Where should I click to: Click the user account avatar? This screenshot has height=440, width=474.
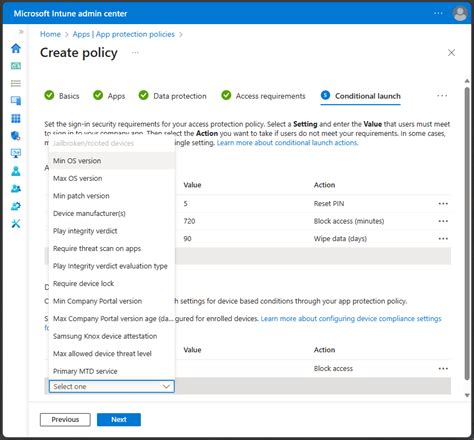click(460, 14)
